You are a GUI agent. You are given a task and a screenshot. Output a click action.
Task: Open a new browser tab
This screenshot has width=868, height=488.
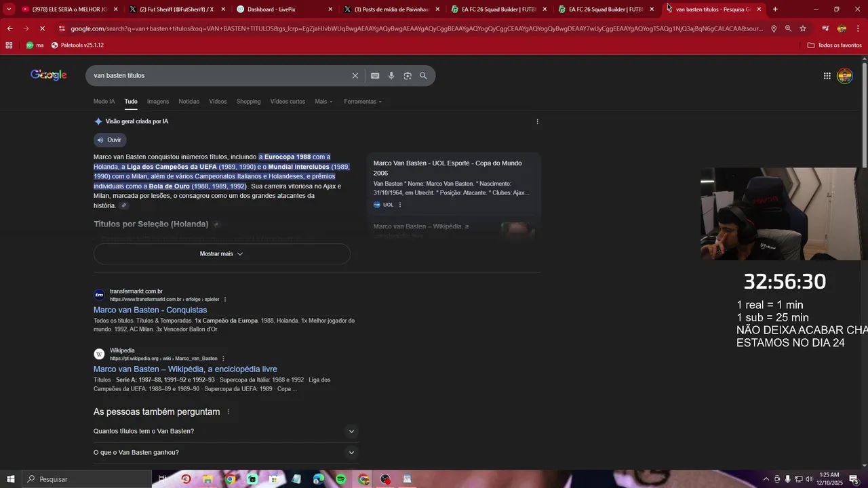click(775, 9)
